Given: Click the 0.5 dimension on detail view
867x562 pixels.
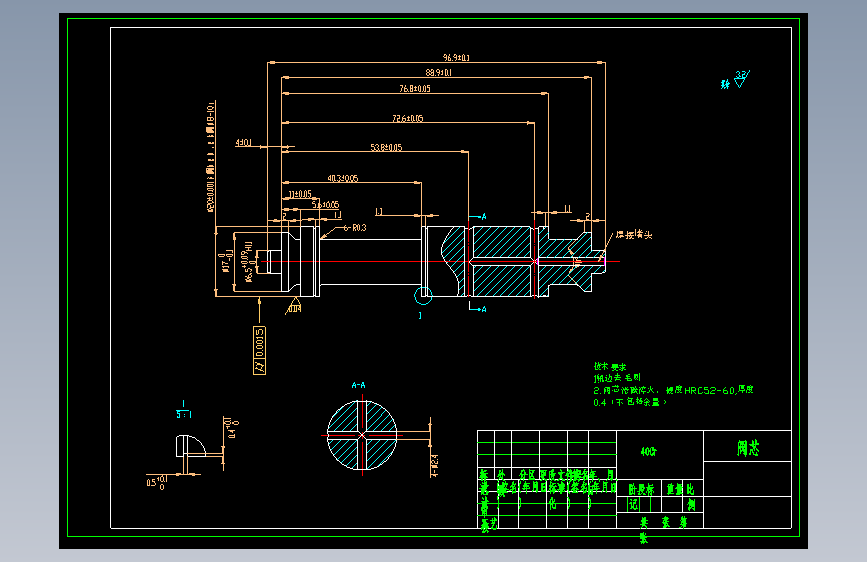Looking at the screenshot, I should click(156, 482).
